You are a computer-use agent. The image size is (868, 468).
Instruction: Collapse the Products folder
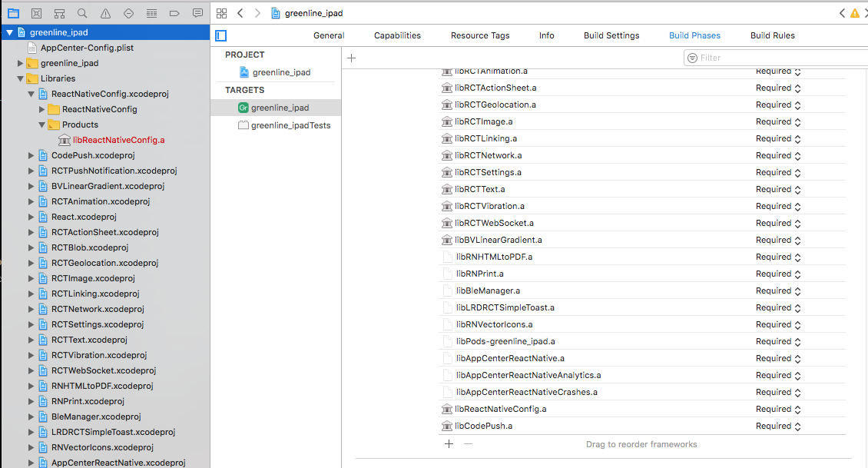tap(42, 125)
